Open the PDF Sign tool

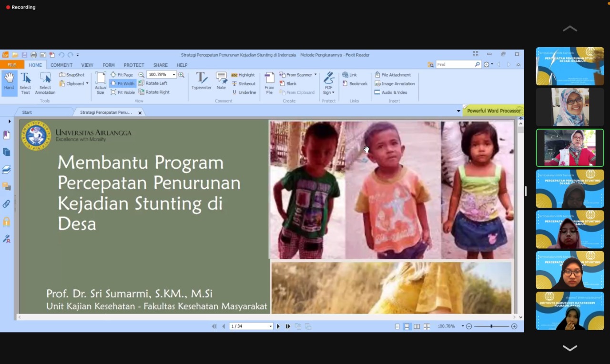[x=329, y=83]
